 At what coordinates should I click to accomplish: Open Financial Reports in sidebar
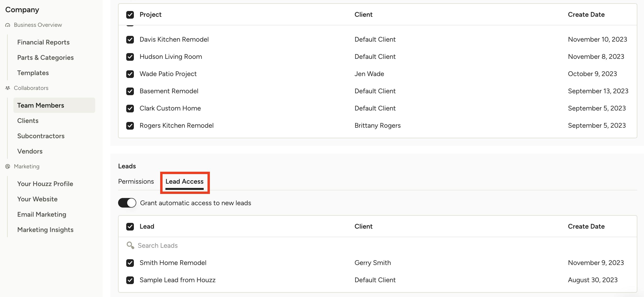coord(44,42)
